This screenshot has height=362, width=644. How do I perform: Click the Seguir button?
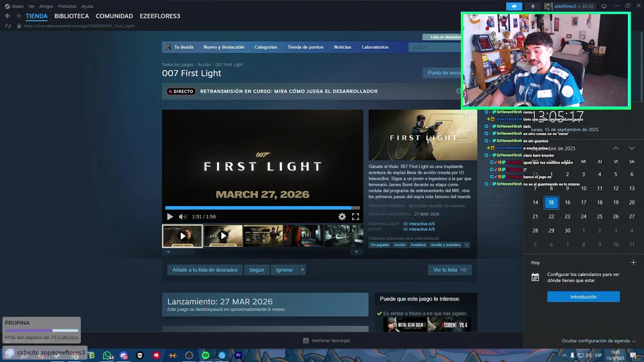click(x=257, y=270)
